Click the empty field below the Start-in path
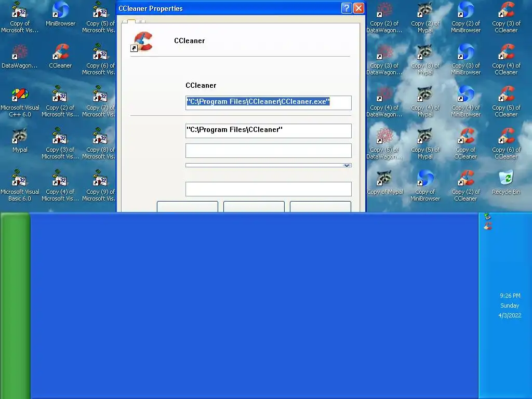The width and height of the screenshot is (532, 399). pos(269,151)
